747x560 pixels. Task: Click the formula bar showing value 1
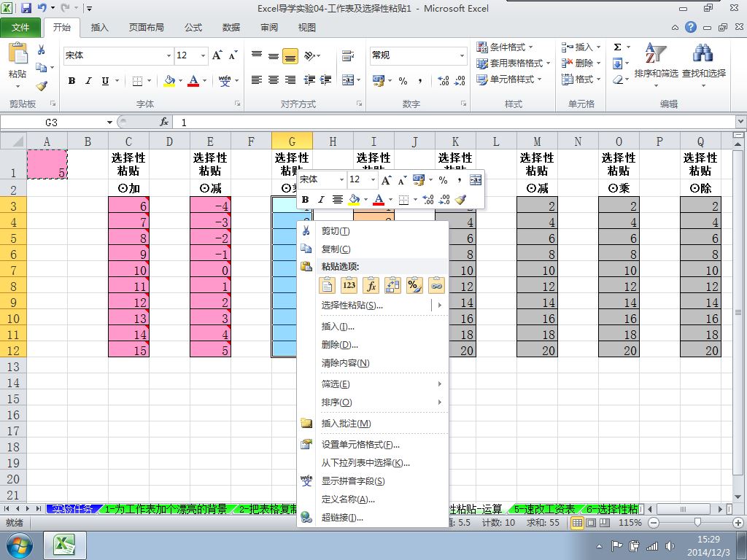pos(455,122)
